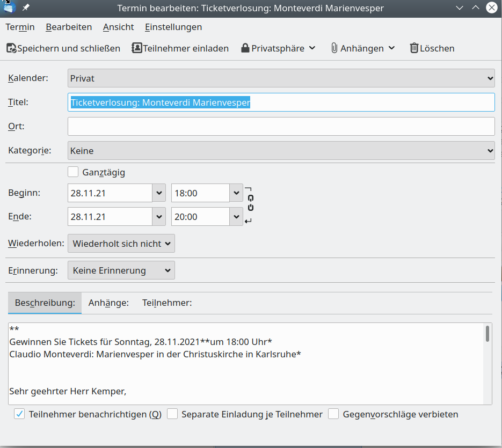Screen dimensions: 502x448
Task: Switch to the Teilnehmer tab
Action: coord(167,303)
